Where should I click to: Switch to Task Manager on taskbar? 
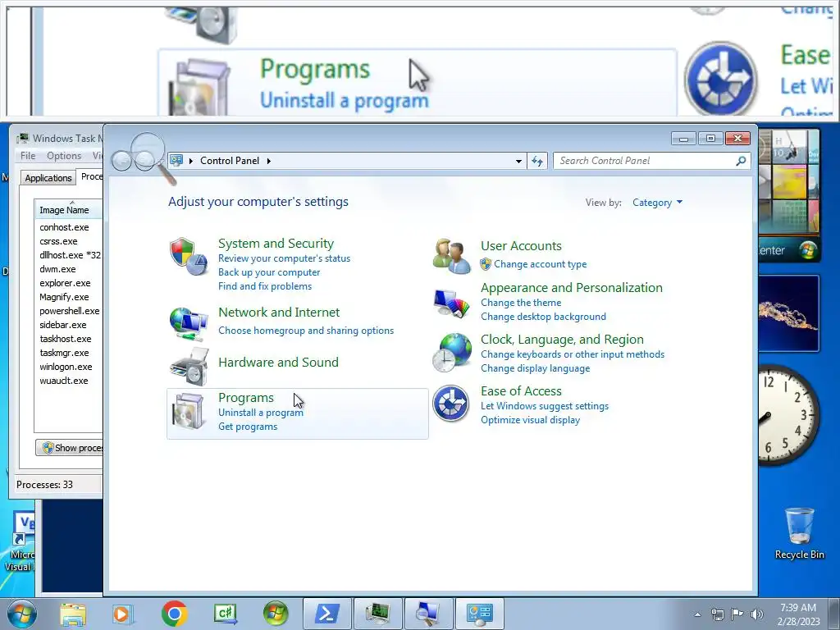pyautogui.click(x=377, y=614)
